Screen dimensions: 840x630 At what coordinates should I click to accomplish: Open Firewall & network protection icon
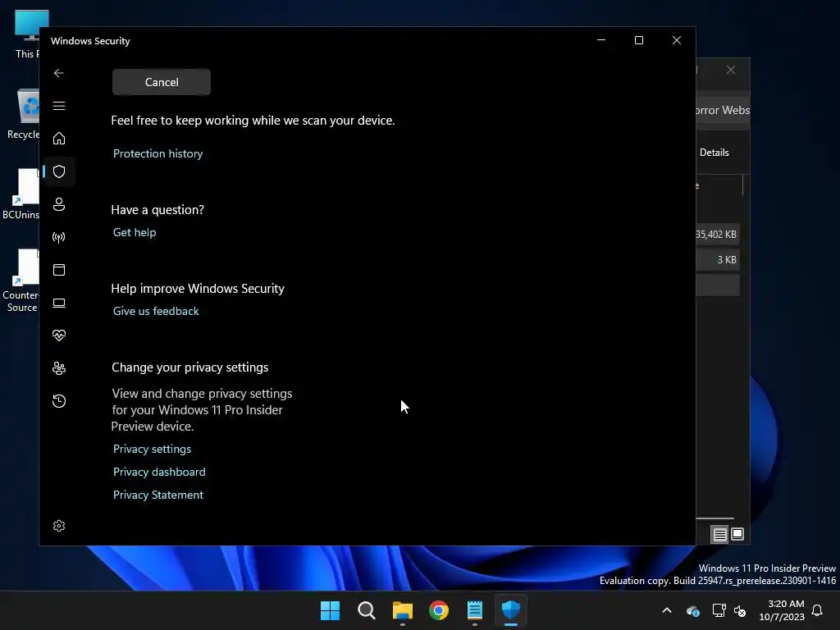tap(59, 237)
